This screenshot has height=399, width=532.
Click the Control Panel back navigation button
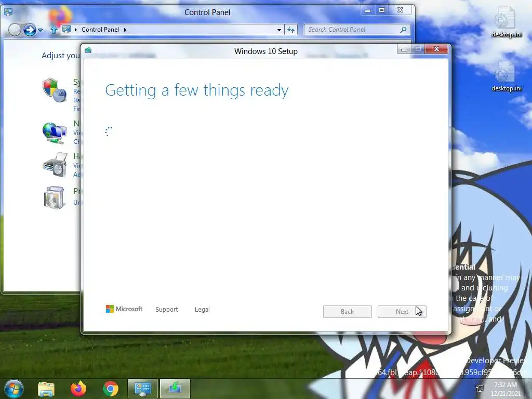pyautogui.click(x=15, y=30)
